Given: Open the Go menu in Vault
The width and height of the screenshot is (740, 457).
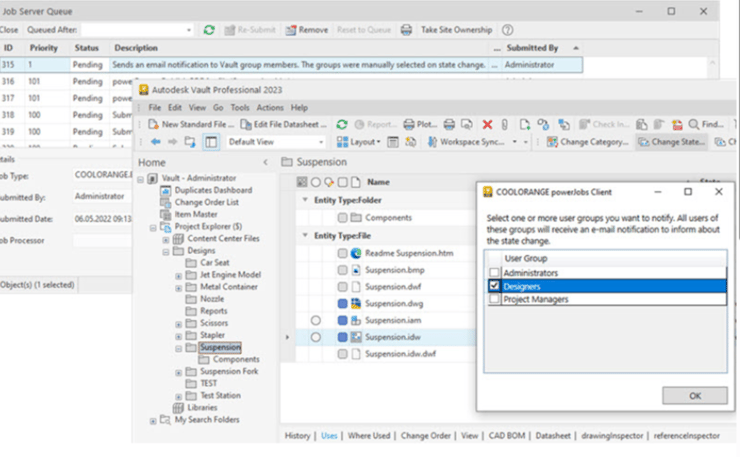Looking at the screenshot, I should point(218,108).
